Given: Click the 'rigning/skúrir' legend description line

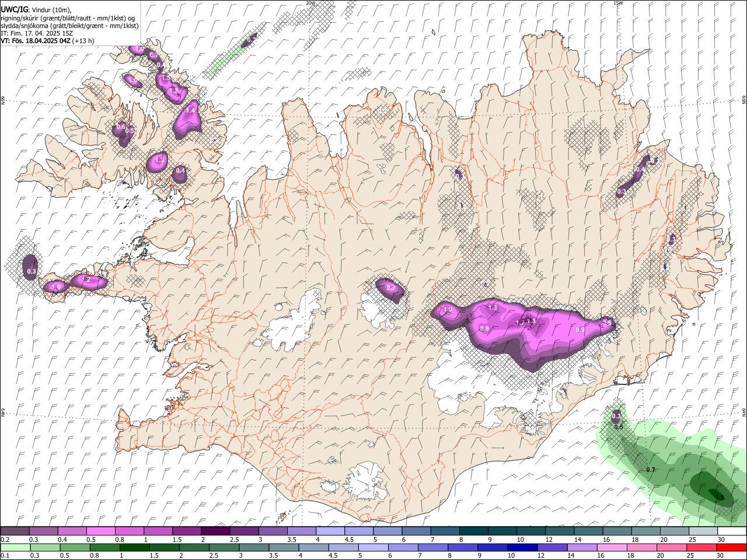Looking at the screenshot, I should tap(68, 18).
